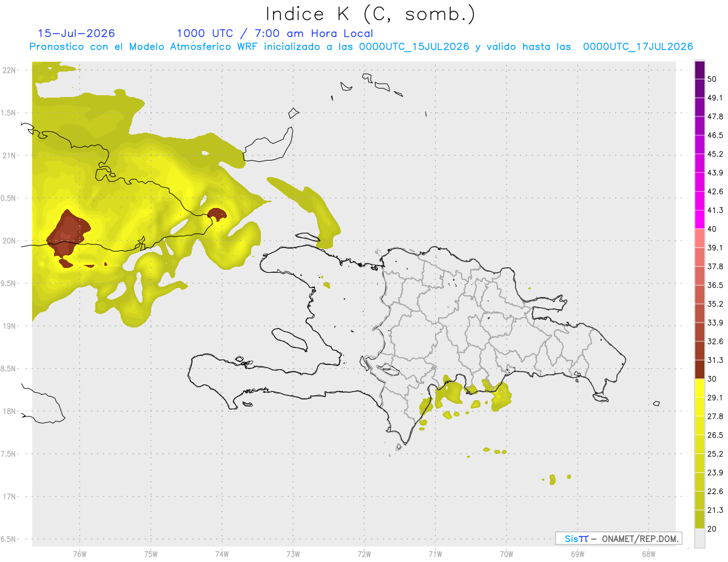Click "1000 UTC / 7:00 am Hora Local" text
728x562 pixels.
(275, 33)
